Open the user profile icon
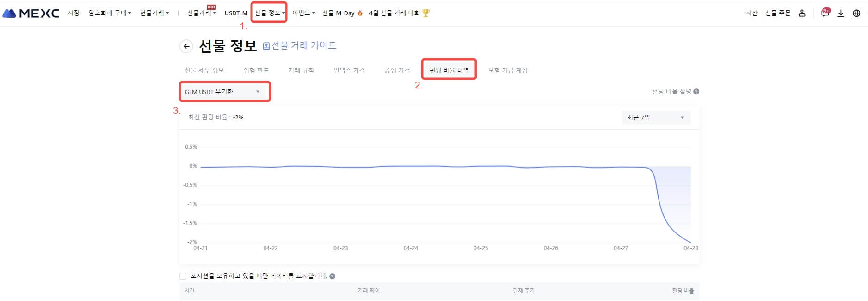This screenshot has width=868, height=301. pyautogui.click(x=802, y=13)
